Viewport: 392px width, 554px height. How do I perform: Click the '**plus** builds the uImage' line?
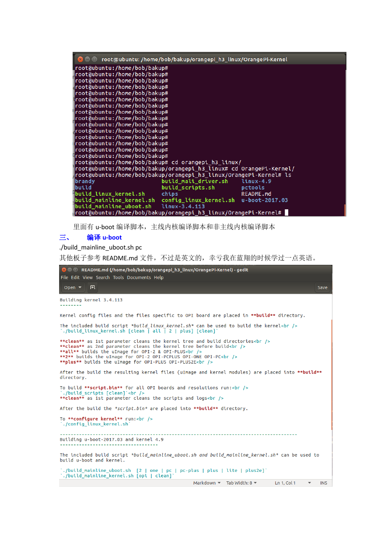pos(136,362)
